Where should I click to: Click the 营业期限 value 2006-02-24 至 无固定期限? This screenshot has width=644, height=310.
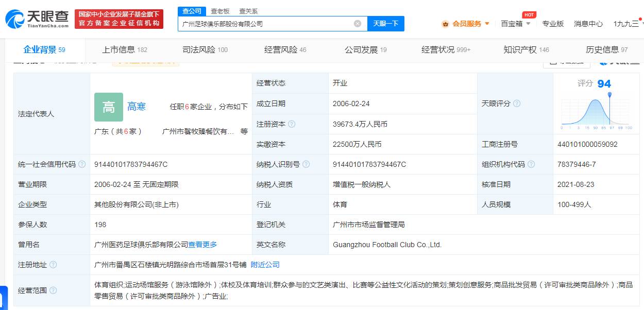137,184
